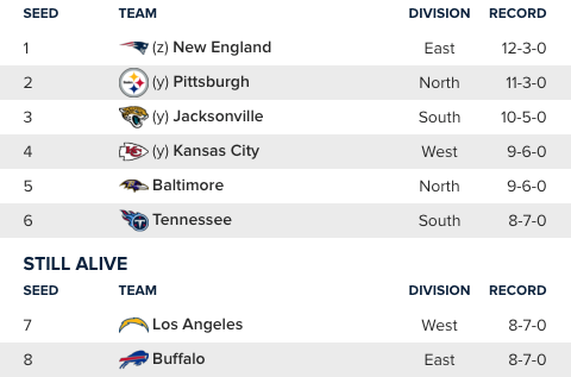Click the TEAM header under Still Alive
Screen dimensions: 571x377
138,290
